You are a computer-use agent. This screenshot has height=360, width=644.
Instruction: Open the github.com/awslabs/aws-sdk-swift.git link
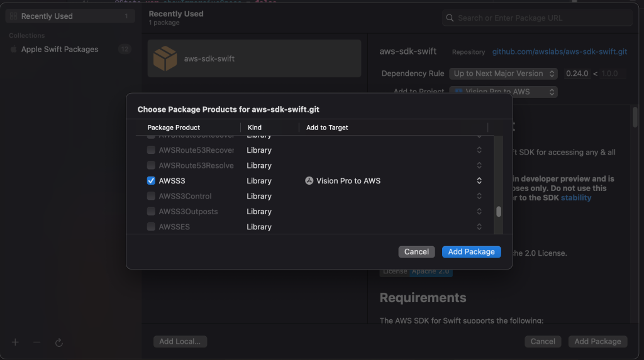coord(559,52)
